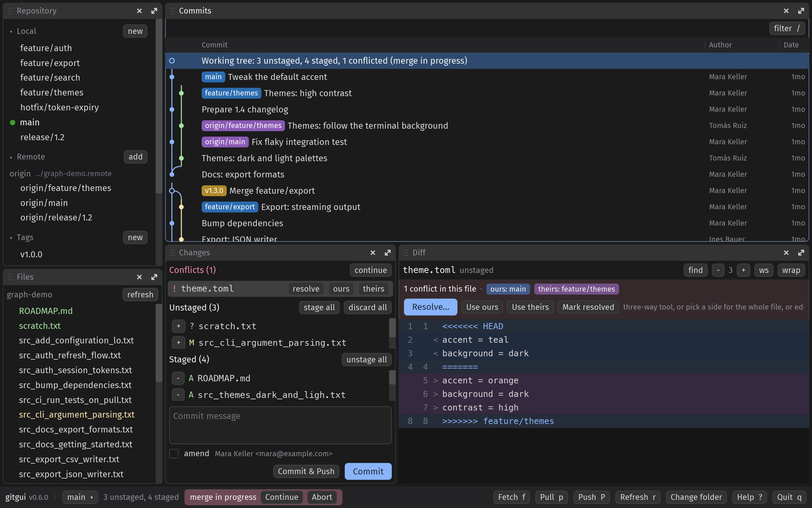This screenshot has height=508, width=812.
Task: Resolve theme.toml in the Changes list
Action: tap(306, 289)
